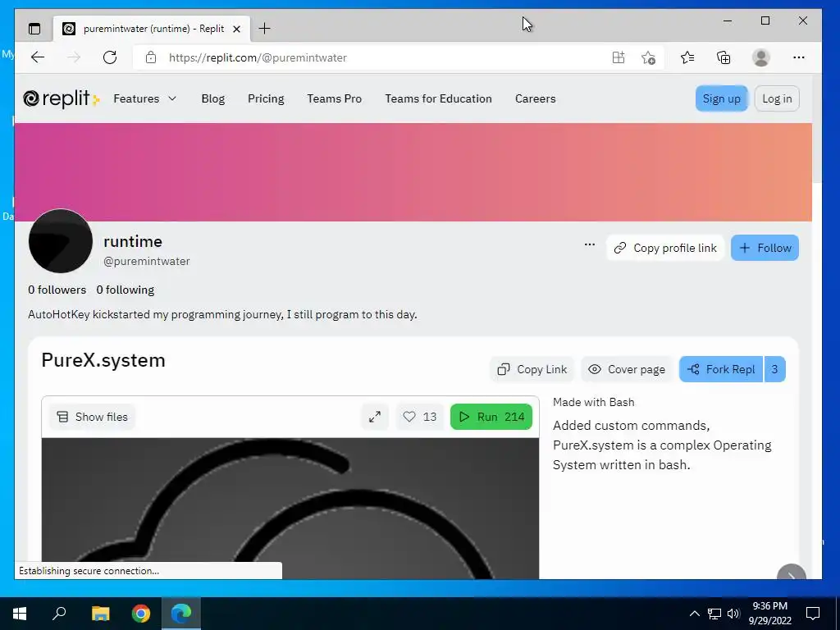Open the Careers nav link
Image resolution: width=840 pixels, height=630 pixels.
[x=535, y=98]
